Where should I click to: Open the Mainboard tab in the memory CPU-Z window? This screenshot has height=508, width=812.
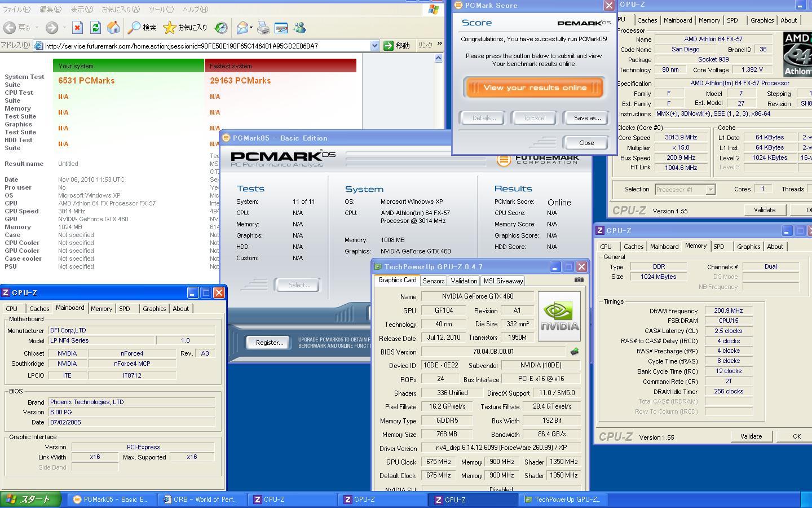pyautogui.click(x=664, y=247)
